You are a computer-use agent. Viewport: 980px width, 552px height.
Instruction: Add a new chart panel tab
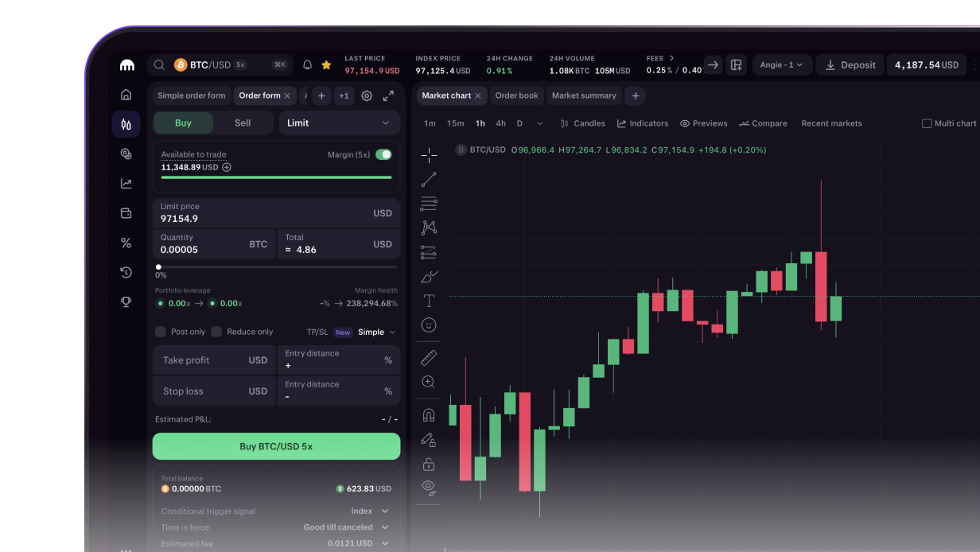pyautogui.click(x=636, y=95)
